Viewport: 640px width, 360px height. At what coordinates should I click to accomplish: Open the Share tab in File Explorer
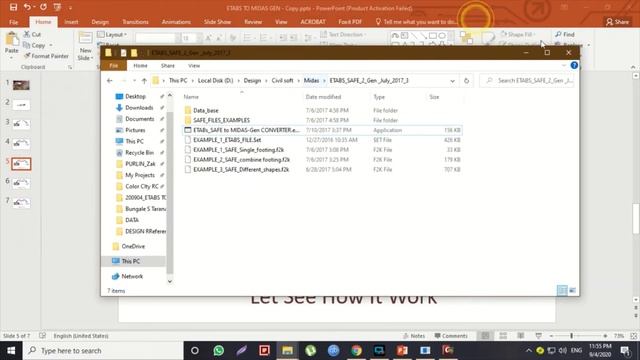[x=168, y=66]
